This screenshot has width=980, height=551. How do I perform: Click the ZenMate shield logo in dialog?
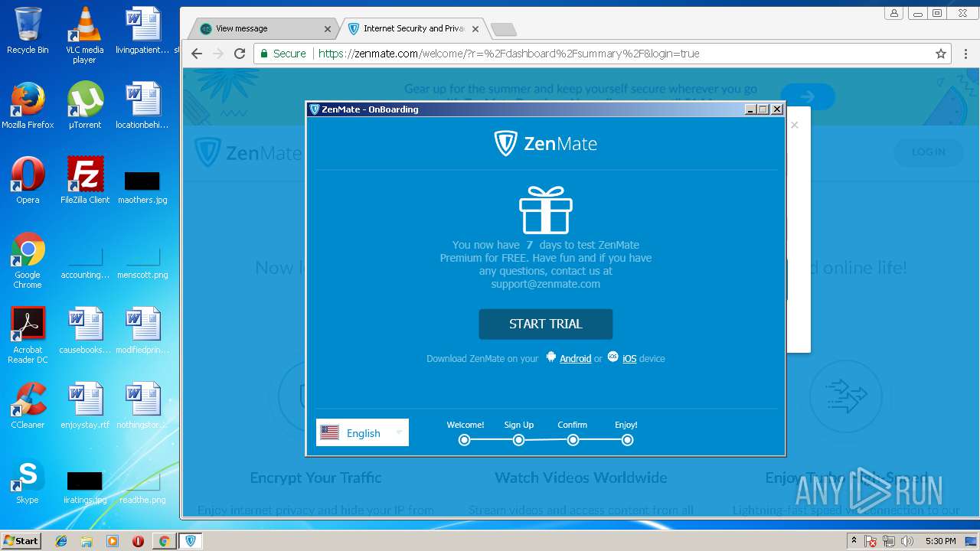[x=505, y=143]
